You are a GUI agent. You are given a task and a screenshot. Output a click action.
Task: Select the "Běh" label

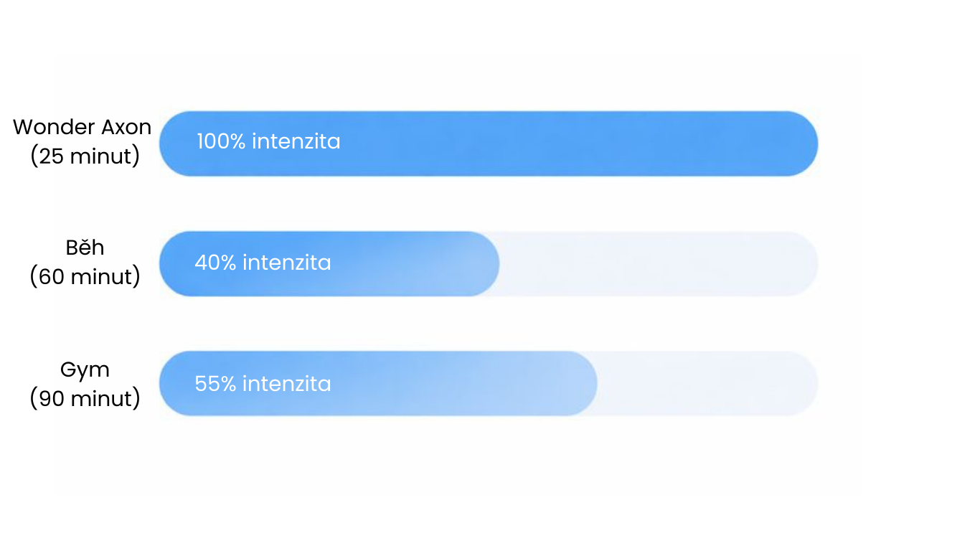coord(85,248)
